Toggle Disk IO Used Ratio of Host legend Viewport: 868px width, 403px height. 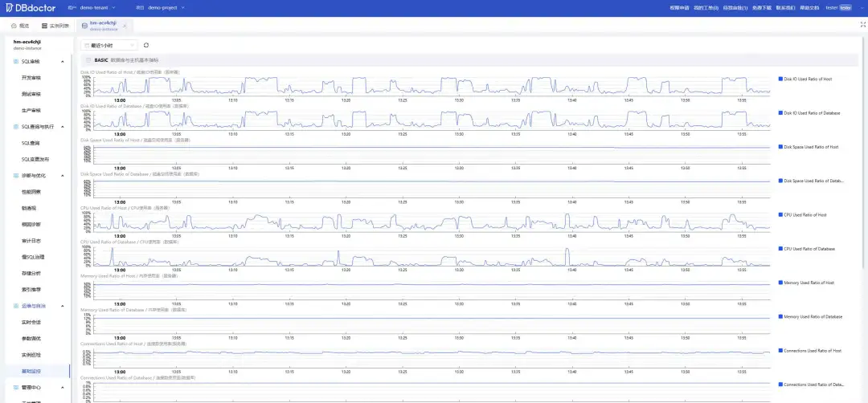coord(805,79)
